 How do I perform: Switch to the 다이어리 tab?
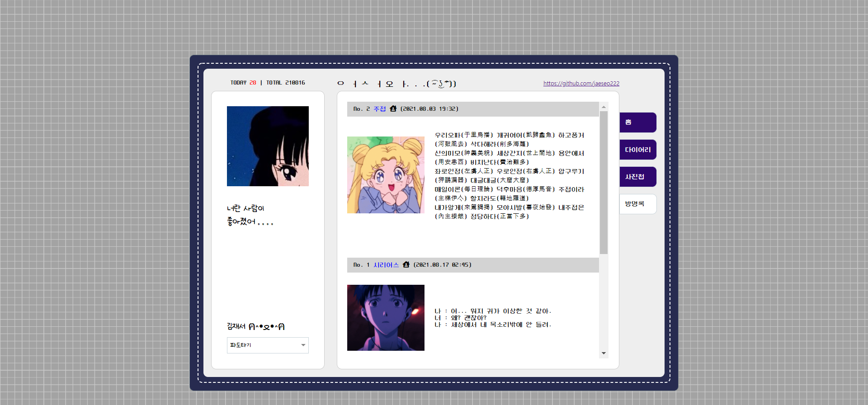pyautogui.click(x=638, y=150)
